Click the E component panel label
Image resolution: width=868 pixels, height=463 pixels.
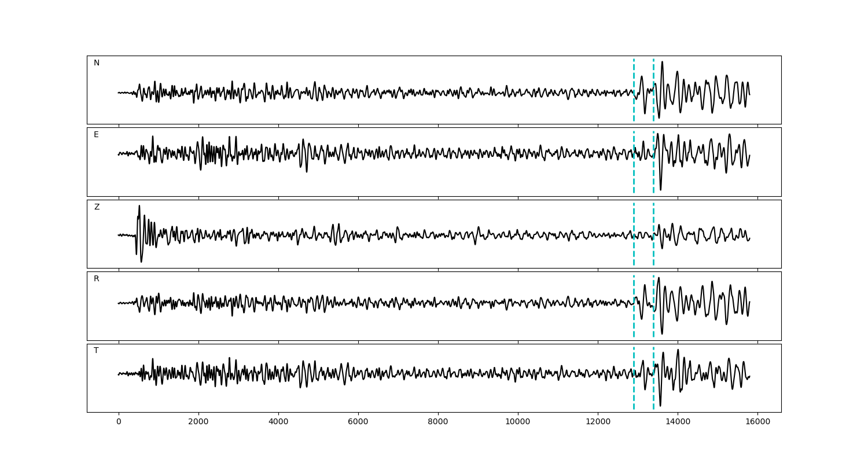(96, 135)
